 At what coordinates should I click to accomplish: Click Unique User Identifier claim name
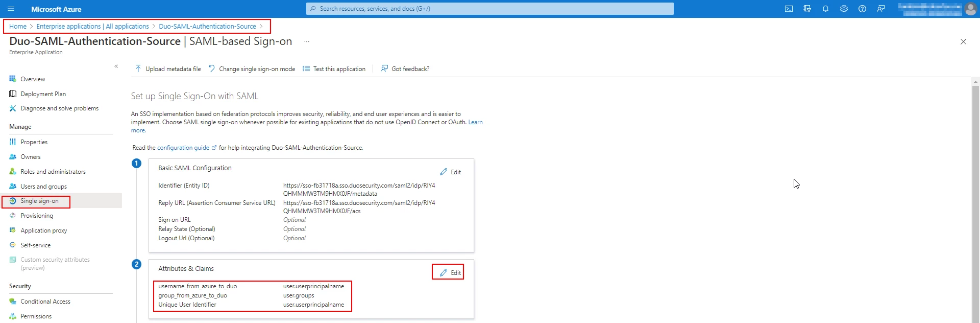[187, 305]
